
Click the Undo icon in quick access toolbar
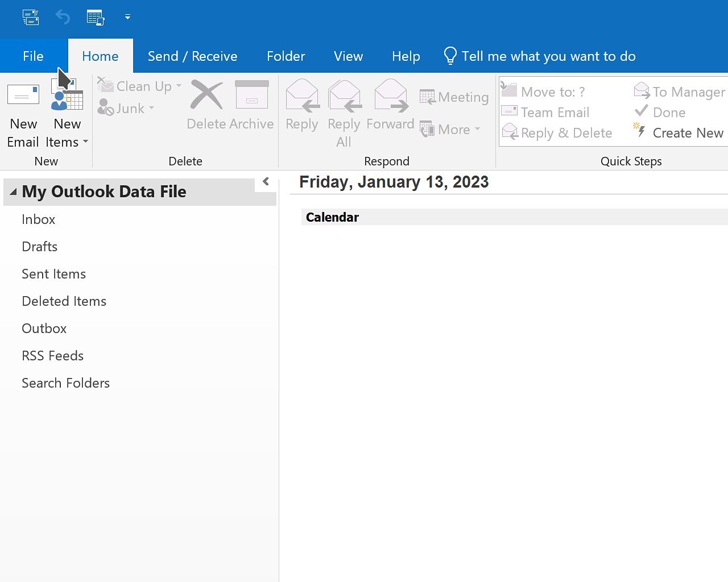click(63, 17)
